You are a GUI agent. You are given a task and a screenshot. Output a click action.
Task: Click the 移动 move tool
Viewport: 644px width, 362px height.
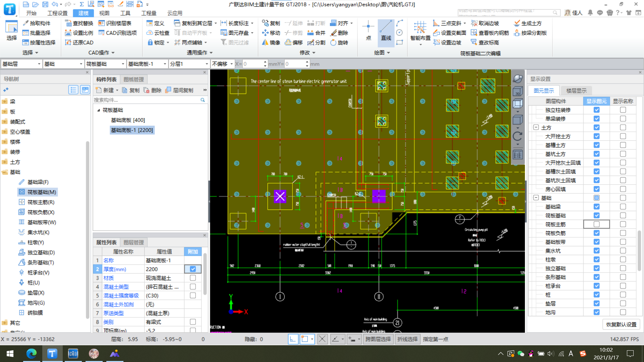click(271, 33)
